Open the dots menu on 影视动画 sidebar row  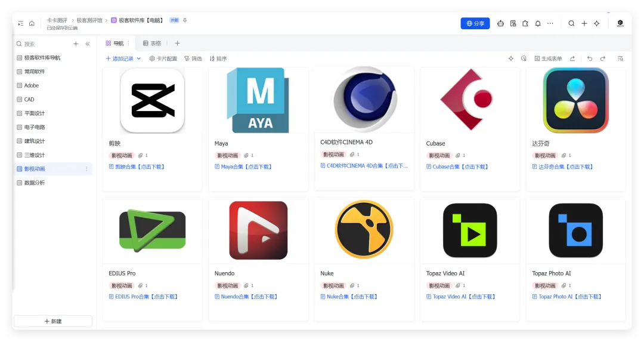pyautogui.click(x=86, y=169)
